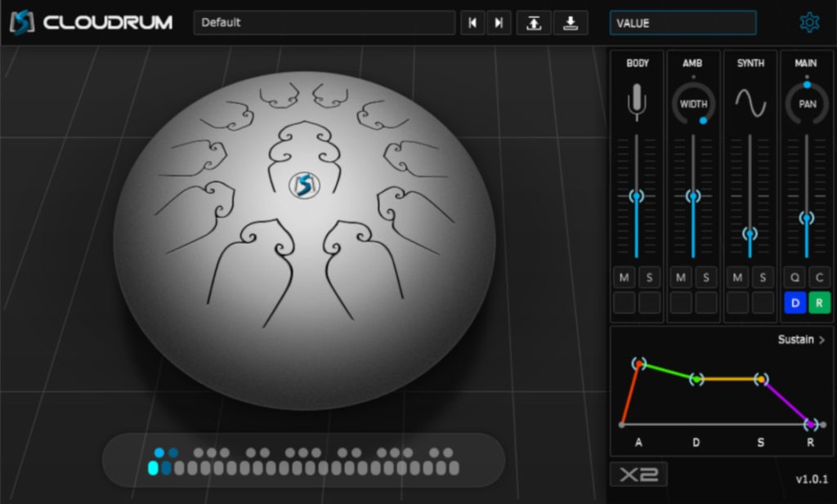Viewport: 837px width, 504px height.
Task: Click the MAIN channel label
Action: pos(805,64)
